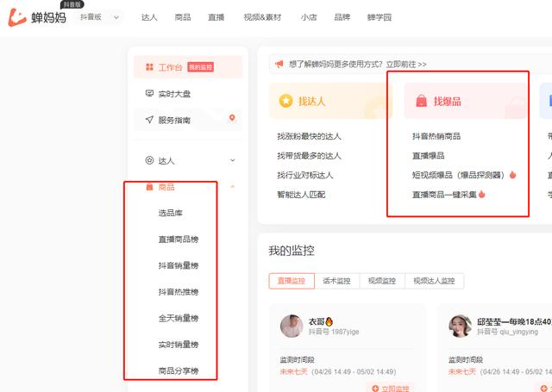
Task: Open 找带货最多的达人 link
Action: point(309,156)
